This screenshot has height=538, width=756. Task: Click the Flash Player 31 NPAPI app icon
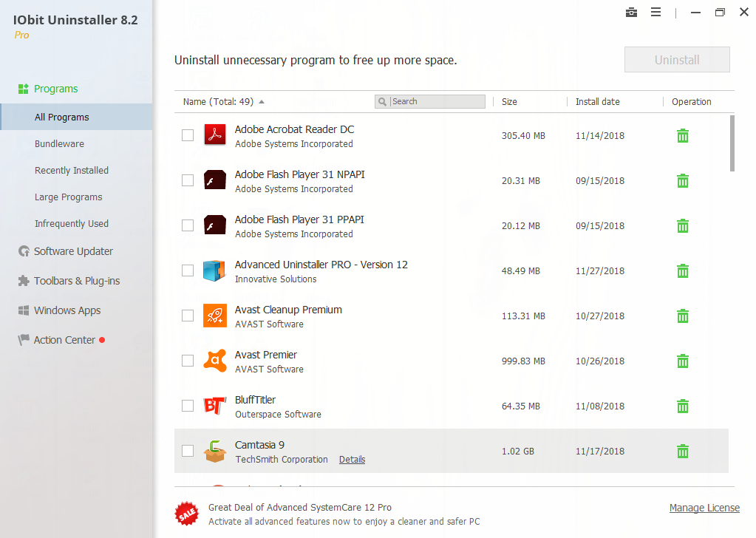point(215,180)
